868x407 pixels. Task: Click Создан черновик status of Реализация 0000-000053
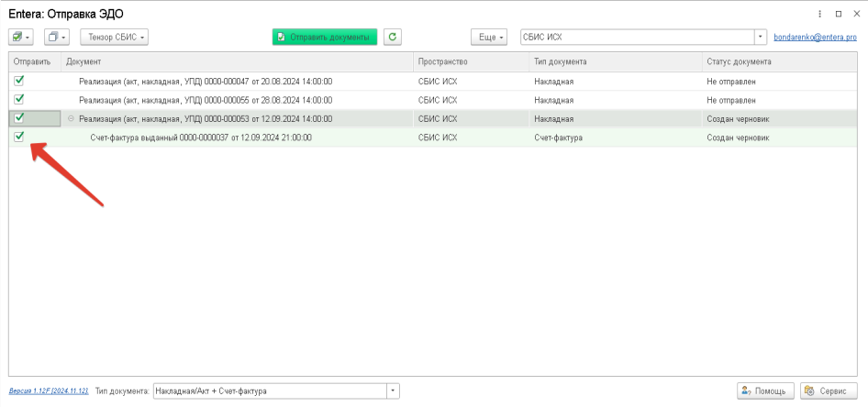coord(738,119)
